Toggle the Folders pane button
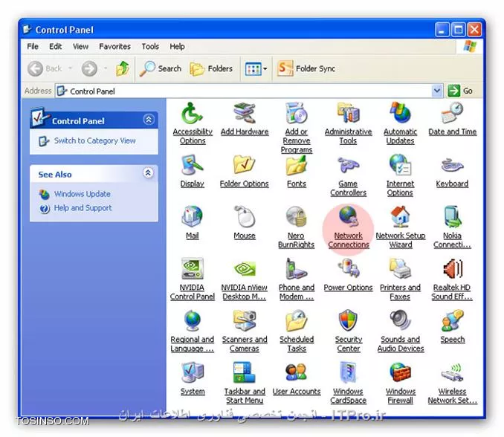This screenshot has width=504, height=437. pos(211,68)
